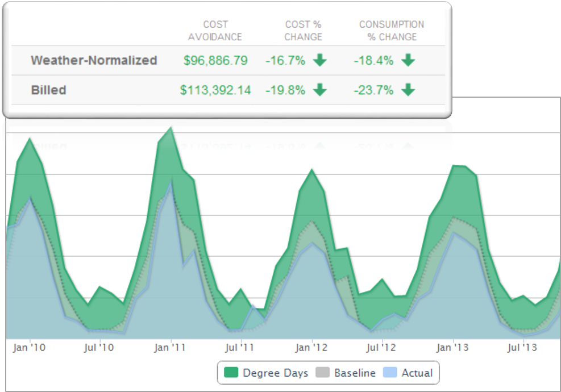Click the green down arrow beside -18.4%

coord(408,60)
